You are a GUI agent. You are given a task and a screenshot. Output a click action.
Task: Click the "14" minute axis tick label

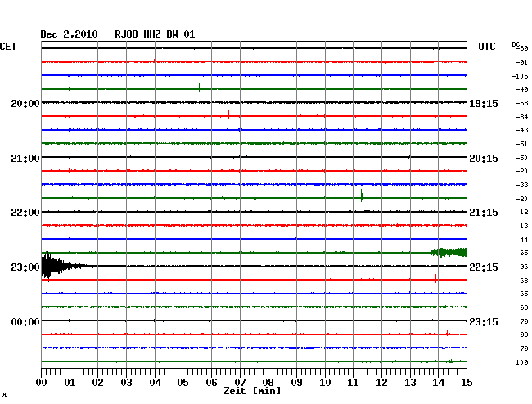coord(438,383)
